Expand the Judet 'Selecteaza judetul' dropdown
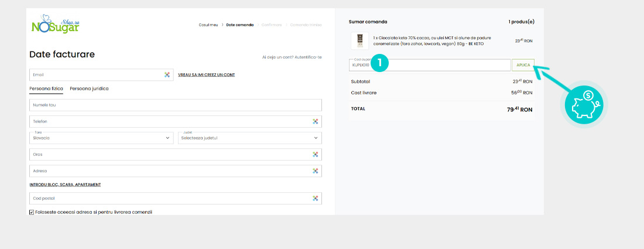 249,138
